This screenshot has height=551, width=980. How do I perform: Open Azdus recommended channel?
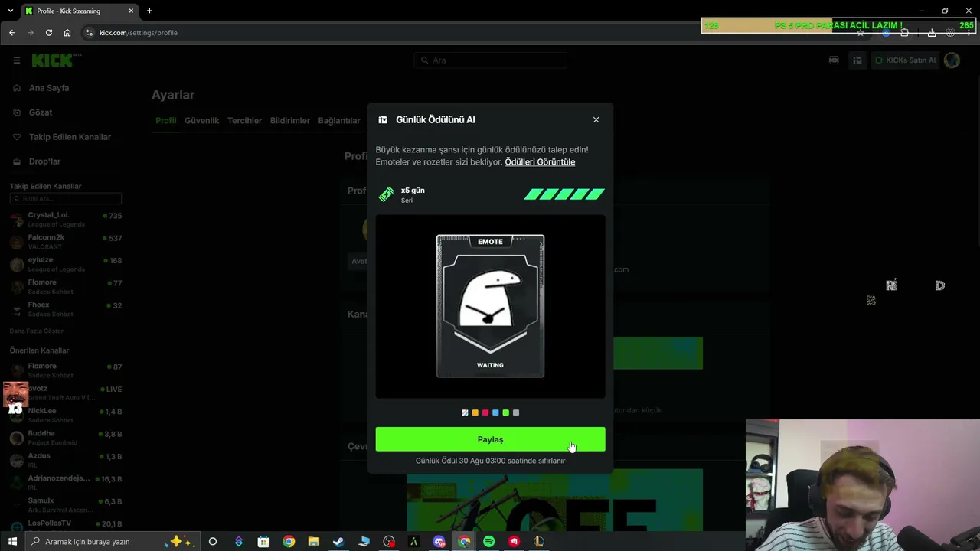pos(66,460)
